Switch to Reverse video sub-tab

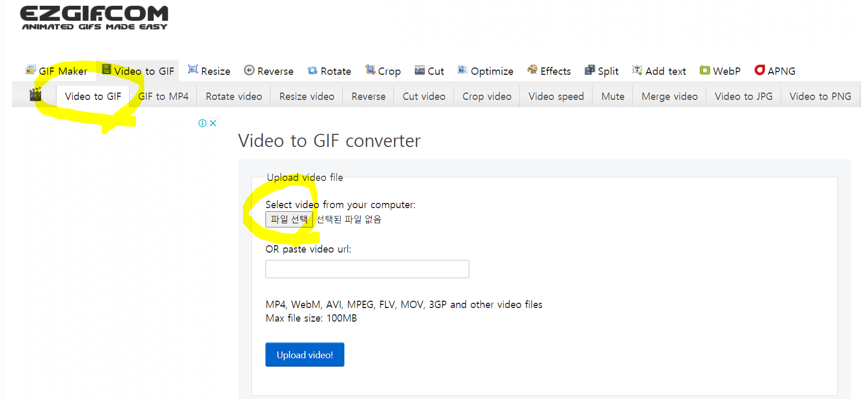point(368,96)
